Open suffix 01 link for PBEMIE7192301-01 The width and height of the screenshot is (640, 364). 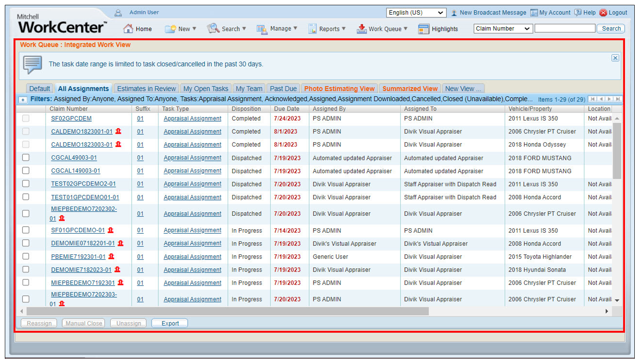[140, 256]
